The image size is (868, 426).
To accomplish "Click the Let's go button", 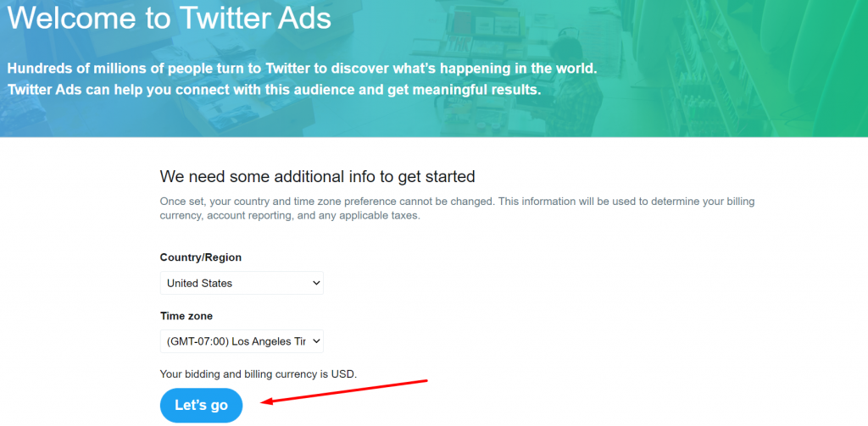I will [202, 406].
